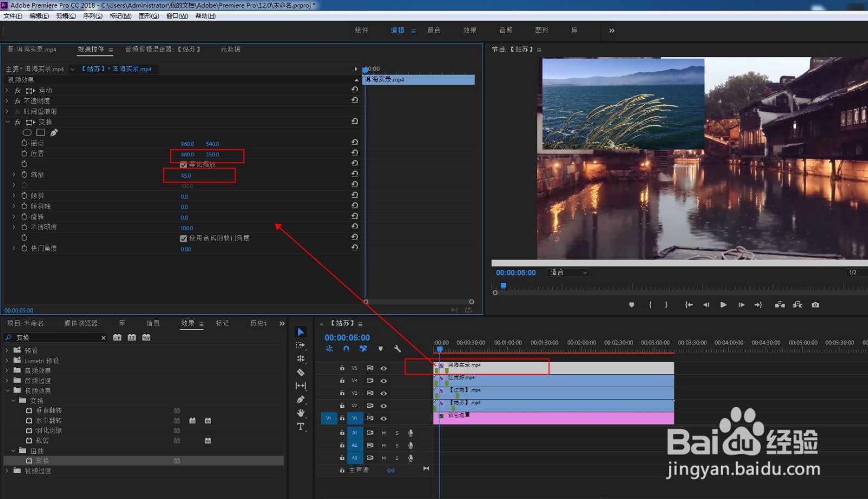Clear the effects search box with X

(x=103, y=338)
